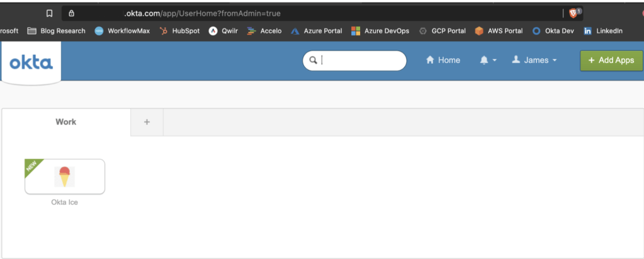
Task: Add a new tab with plus
Action: tap(147, 122)
